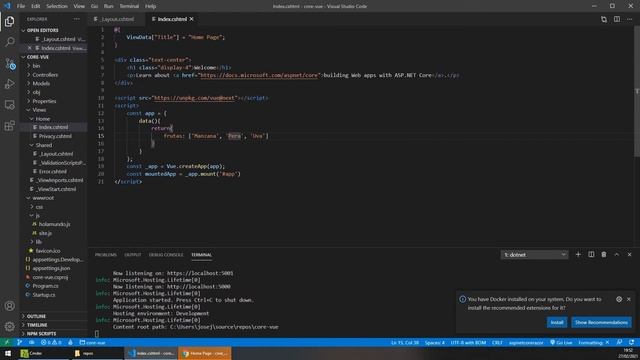Close the terminal panel

click(629, 254)
